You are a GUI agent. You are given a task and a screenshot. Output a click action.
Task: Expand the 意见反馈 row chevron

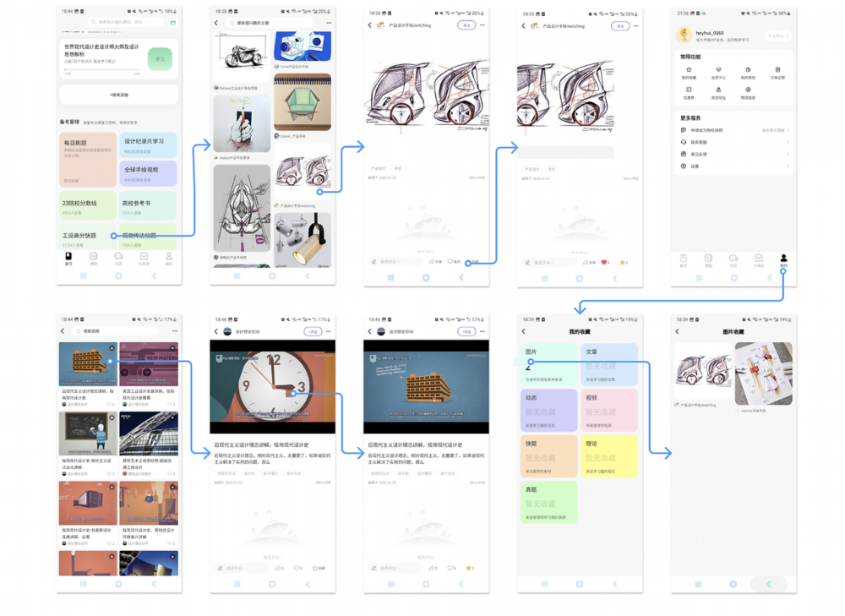[x=788, y=154]
